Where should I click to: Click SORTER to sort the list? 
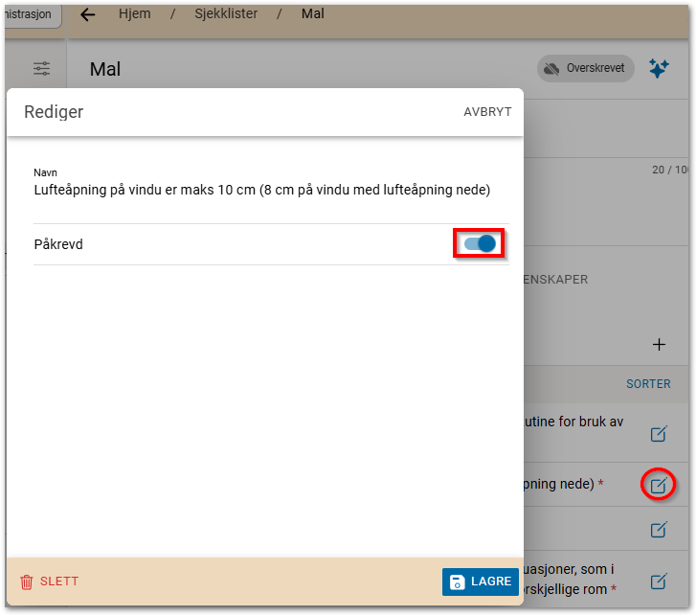648,384
